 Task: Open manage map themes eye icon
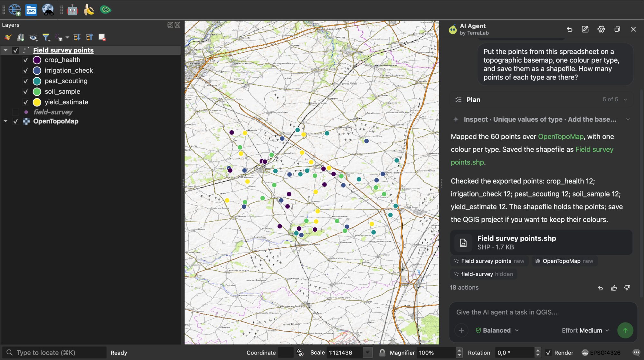coord(33,38)
